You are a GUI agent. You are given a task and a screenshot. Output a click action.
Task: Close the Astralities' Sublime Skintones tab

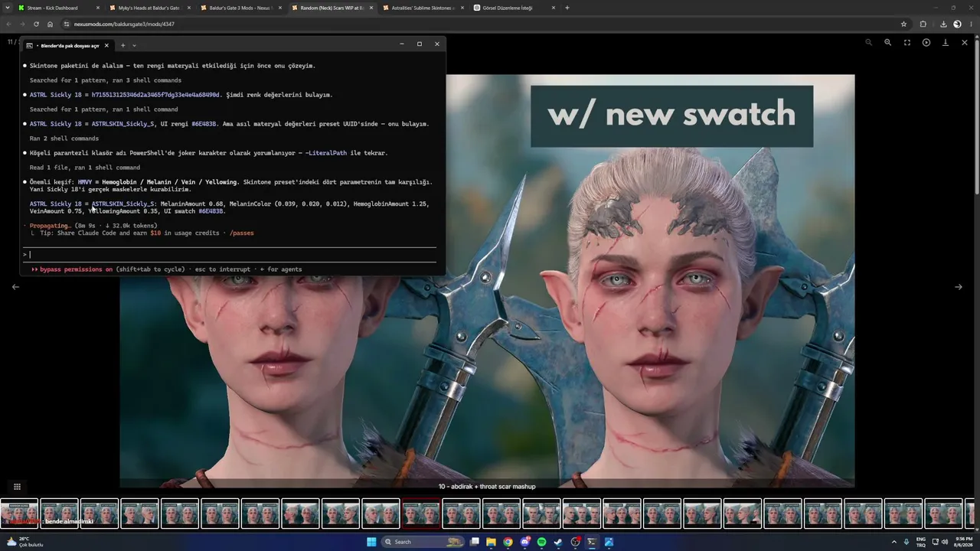pos(462,8)
